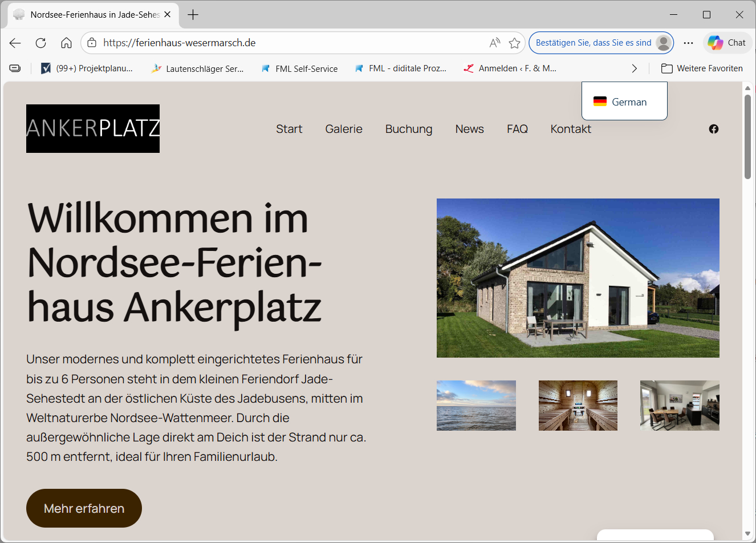
Task: Click the browser refresh icon
Action: pos(40,43)
